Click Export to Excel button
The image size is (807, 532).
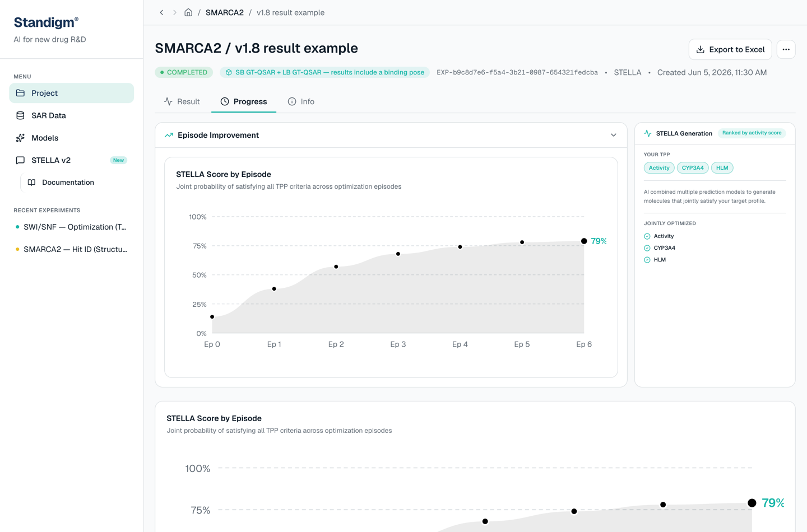coord(730,49)
